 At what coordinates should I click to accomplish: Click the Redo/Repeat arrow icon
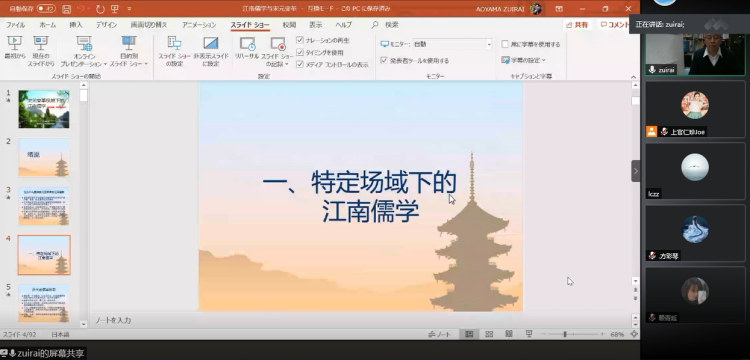coord(100,9)
